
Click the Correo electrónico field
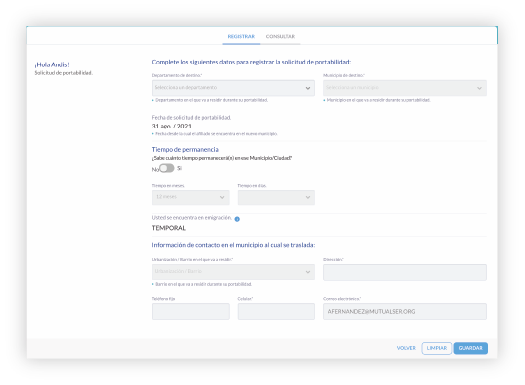[x=404, y=311]
